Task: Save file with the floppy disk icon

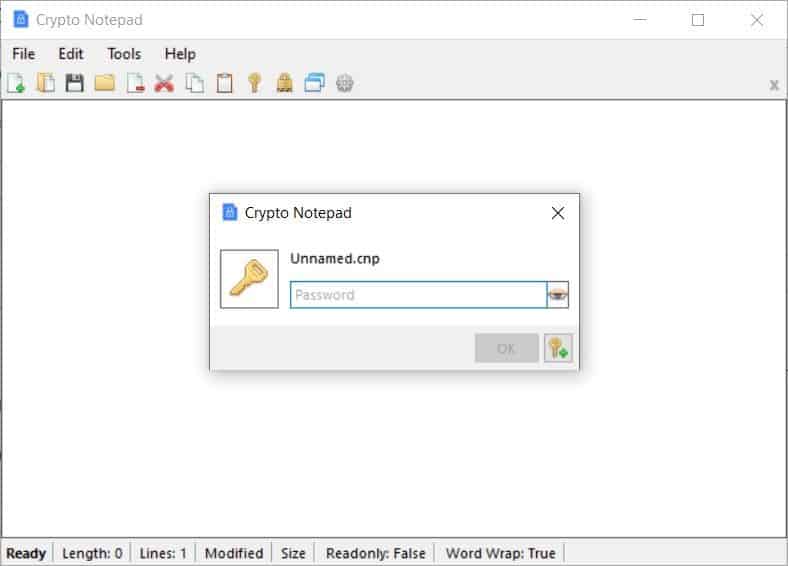Action: (75, 83)
